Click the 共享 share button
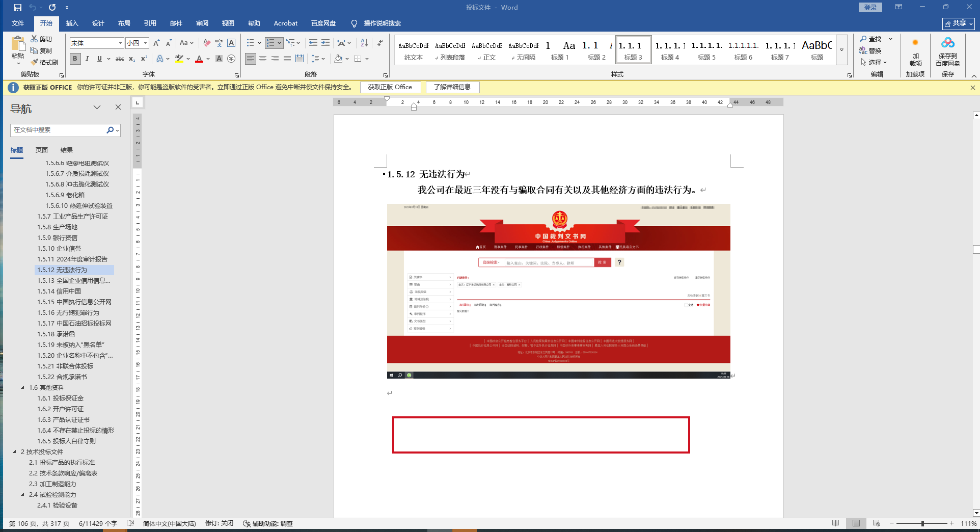Image resolution: width=980 pixels, height=532 pixels. [959, 23]
